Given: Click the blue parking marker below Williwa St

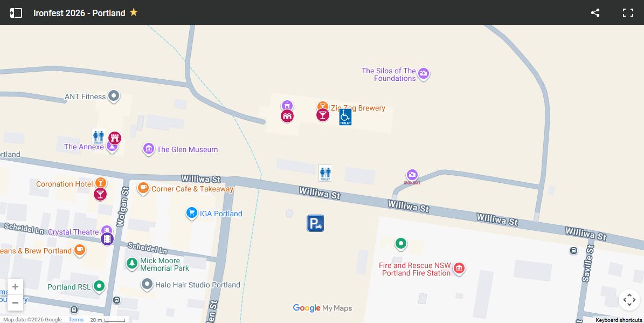Looking at the screenshot, I should point(315,223).
